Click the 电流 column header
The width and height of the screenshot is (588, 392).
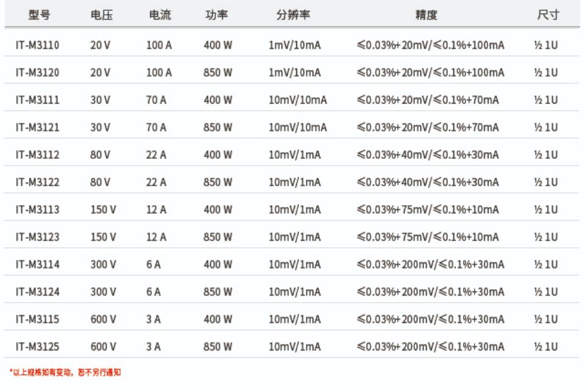160,15
